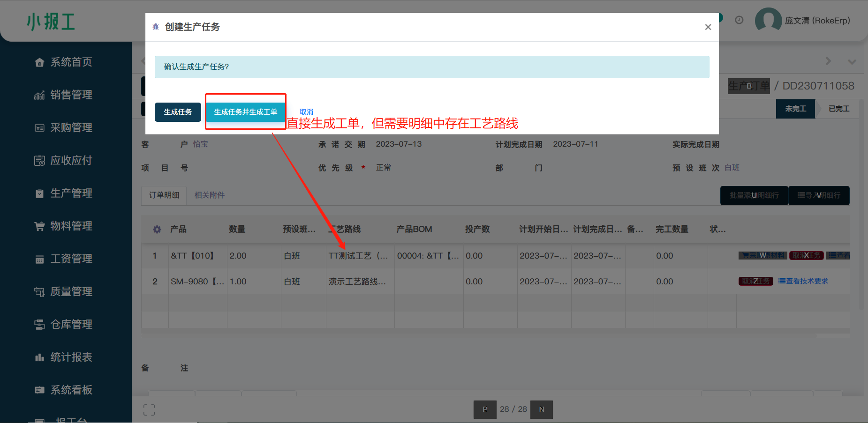Click the 采购管理 sidebar icon
The width and height of the screenshot is (868, 423).
coord(39,128)
